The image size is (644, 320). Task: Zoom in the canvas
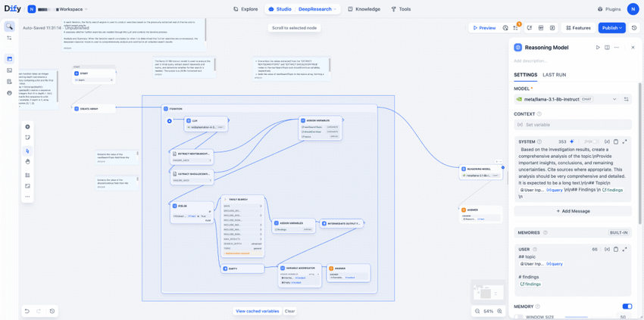(x=500, y=311)
